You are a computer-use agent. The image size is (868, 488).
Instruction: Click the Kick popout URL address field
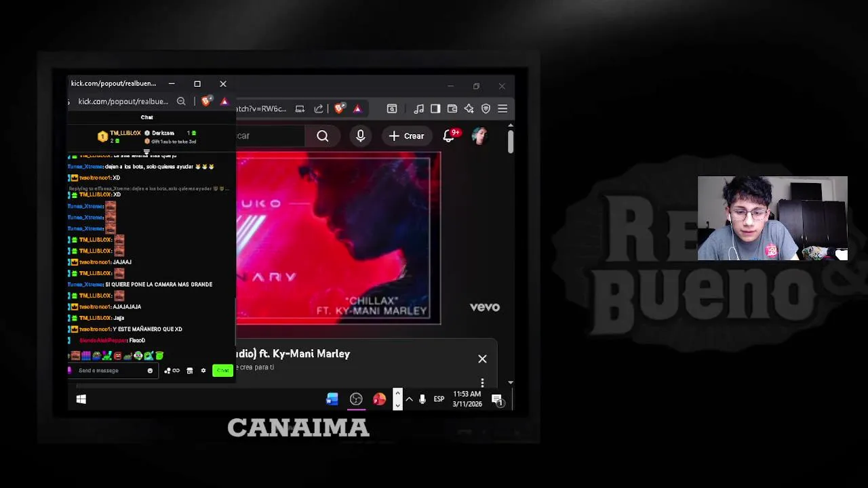coord(123,102)
